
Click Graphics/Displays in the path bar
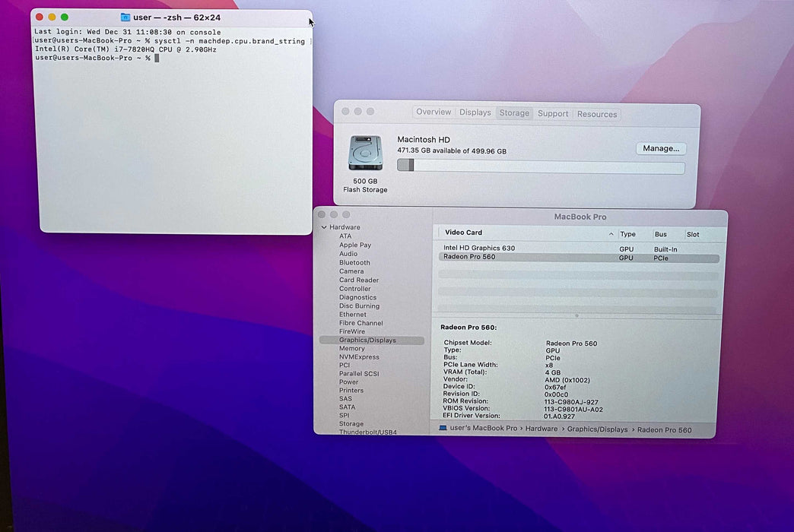pos(598,429)
